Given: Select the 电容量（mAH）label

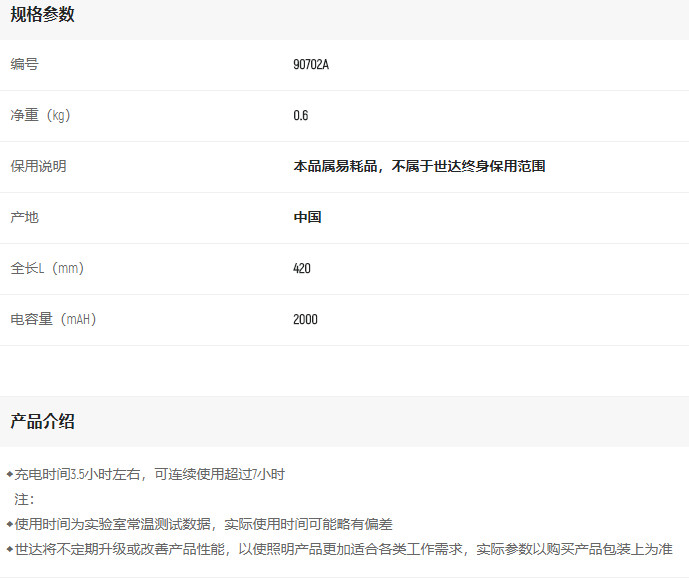Looking at the screenshot, I should coord(53,320).
